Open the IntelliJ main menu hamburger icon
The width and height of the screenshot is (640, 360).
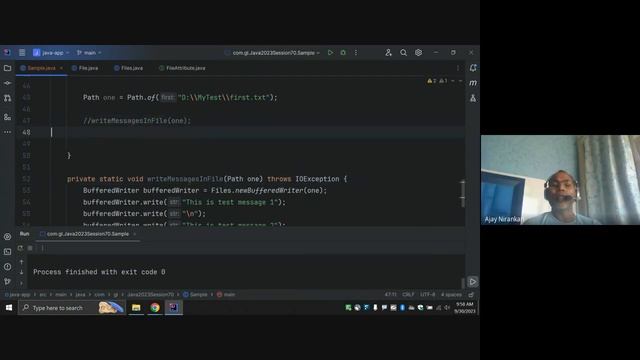22,53
